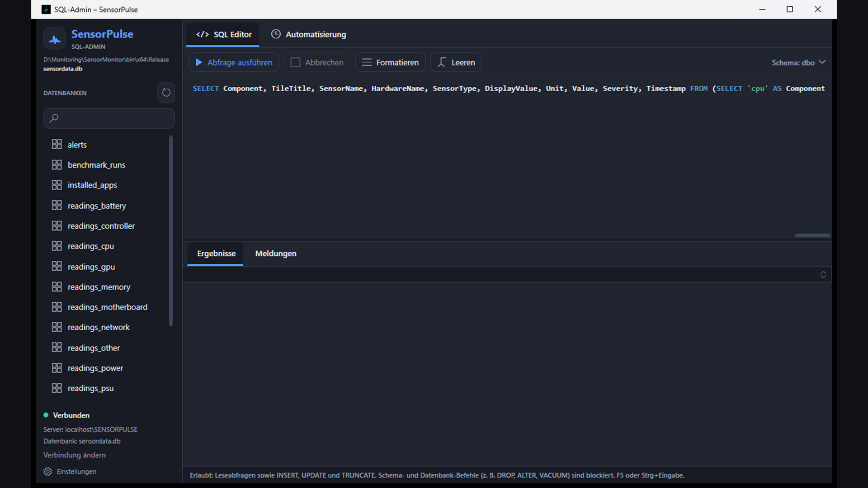Clear the editor with Leeren
Viewport: 868px width, 488px height.
click(456, 62)
